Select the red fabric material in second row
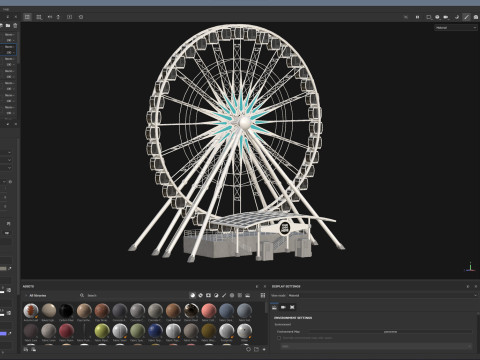The height and width of the screenshot is (360, 480). pos(66,331)
